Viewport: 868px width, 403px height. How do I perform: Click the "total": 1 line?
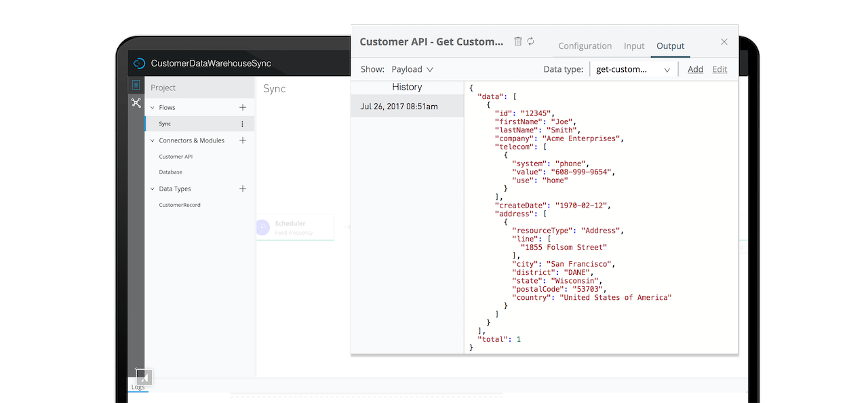point(499,339)
